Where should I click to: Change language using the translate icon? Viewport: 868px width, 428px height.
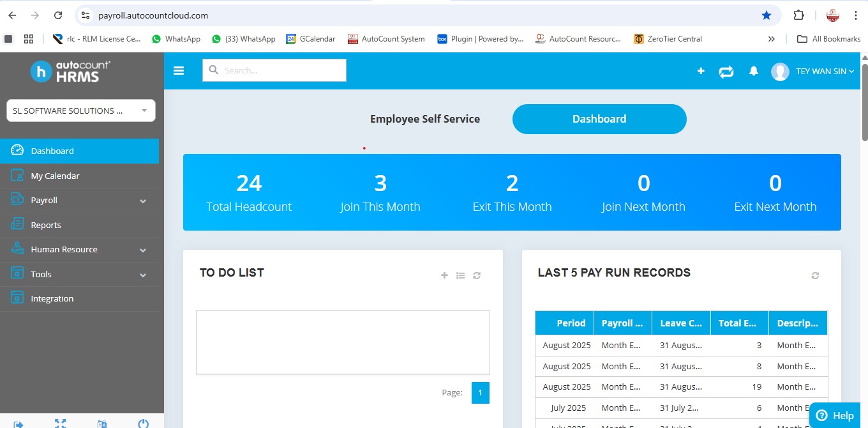(x=102, y=423)
